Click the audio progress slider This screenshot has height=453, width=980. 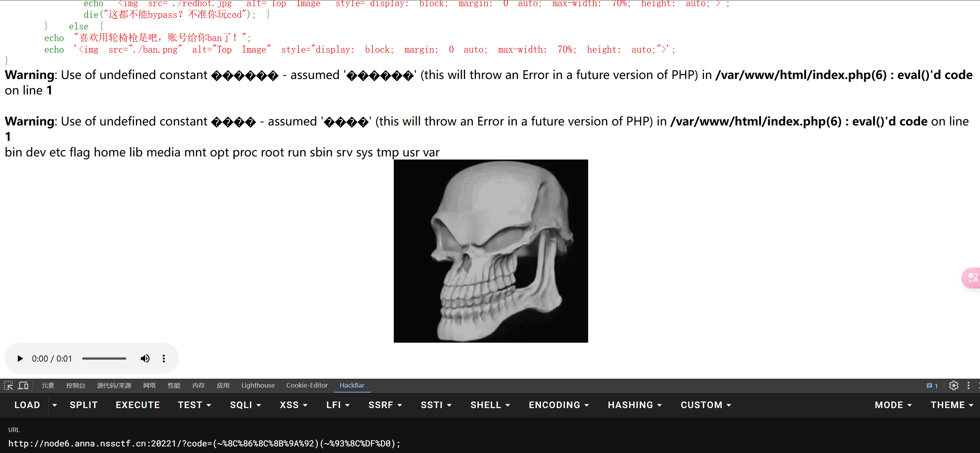104,359
